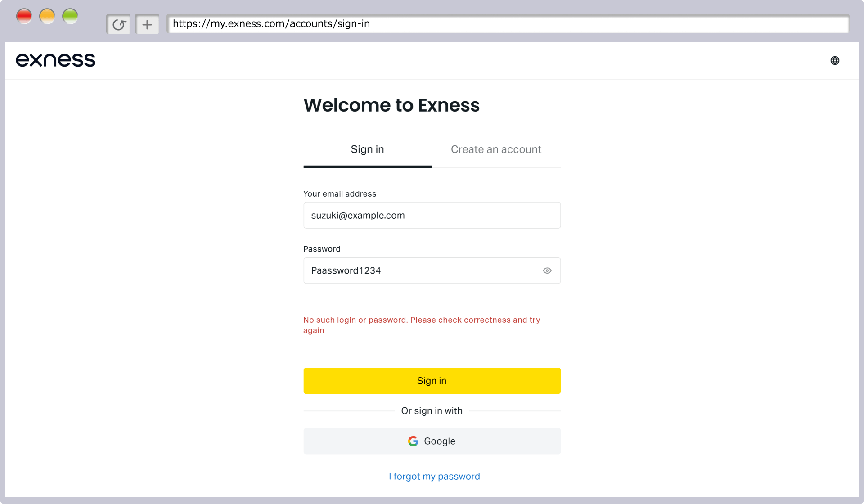This screenshot has height=504, width=864.
Task: Click the red window close button
Action: click(24, 16)
